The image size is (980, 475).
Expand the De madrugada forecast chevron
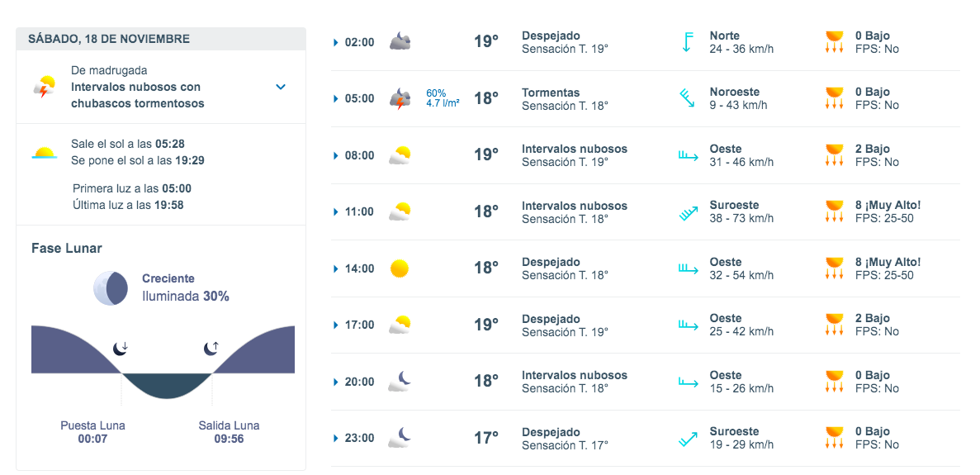281,87
